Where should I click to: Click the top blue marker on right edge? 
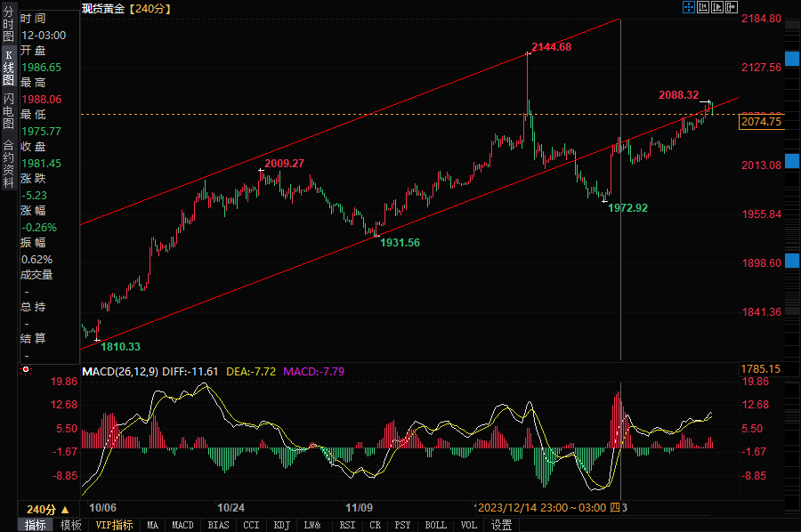click(x=792, y=58)
